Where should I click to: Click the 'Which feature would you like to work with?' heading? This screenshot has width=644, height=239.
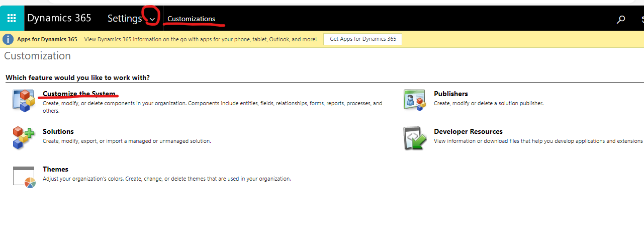[77, 78]
